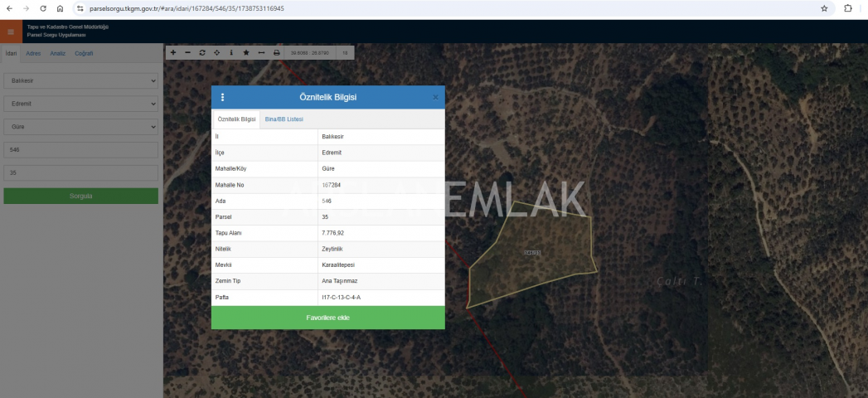Expand the Balıkesir province dropdown
The height and width of the screenshot is (398, 868).
point(80,81)
